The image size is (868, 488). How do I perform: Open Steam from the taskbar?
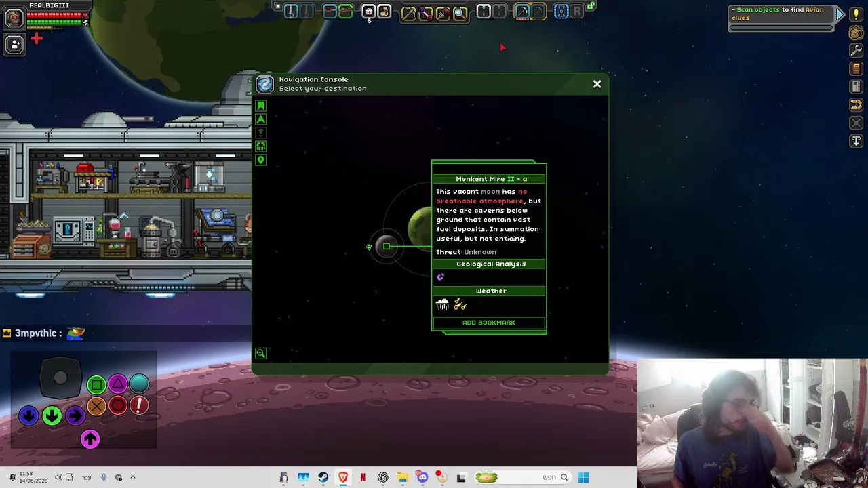click(323, 477)
